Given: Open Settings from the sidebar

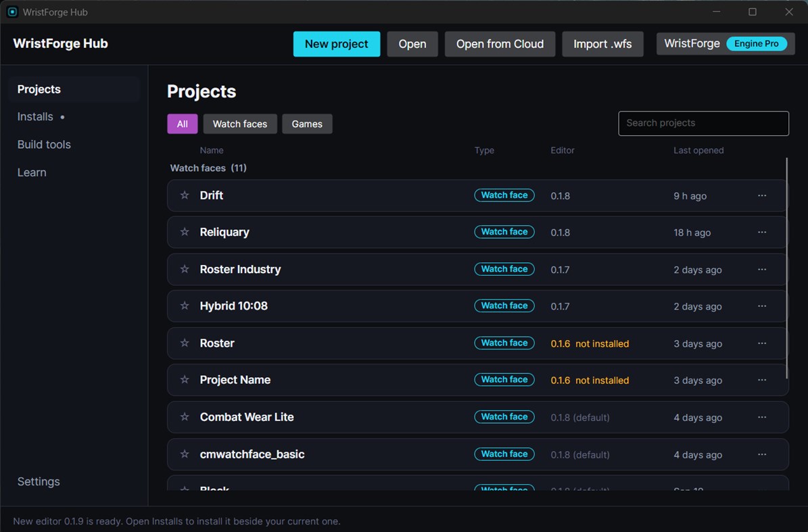Looking at the screenshot, I should (74, 481).
